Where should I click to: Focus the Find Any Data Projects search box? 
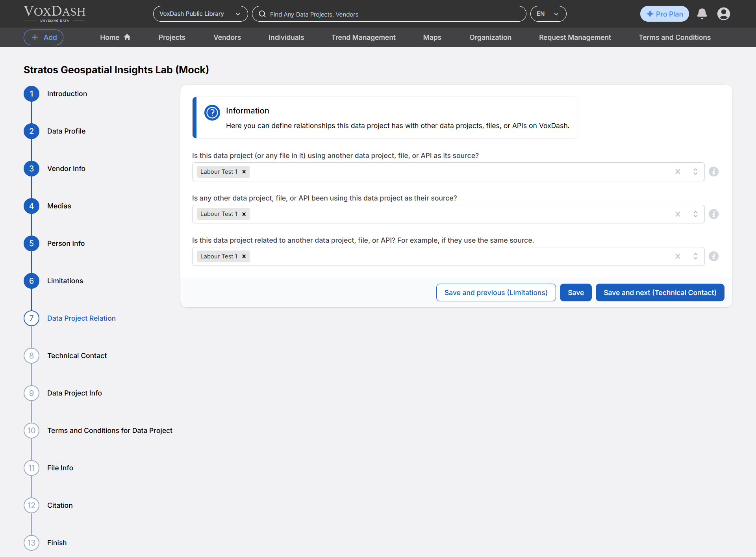389,14
